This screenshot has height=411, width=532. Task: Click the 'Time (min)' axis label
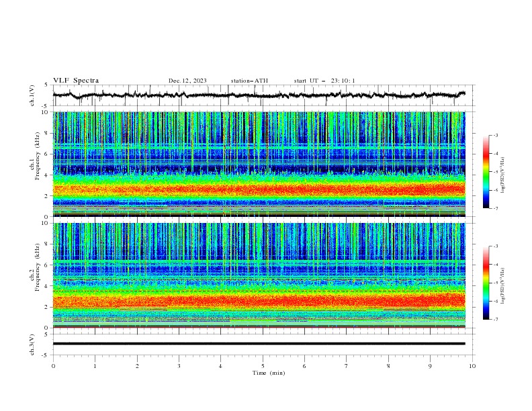[x=269, y=373]
